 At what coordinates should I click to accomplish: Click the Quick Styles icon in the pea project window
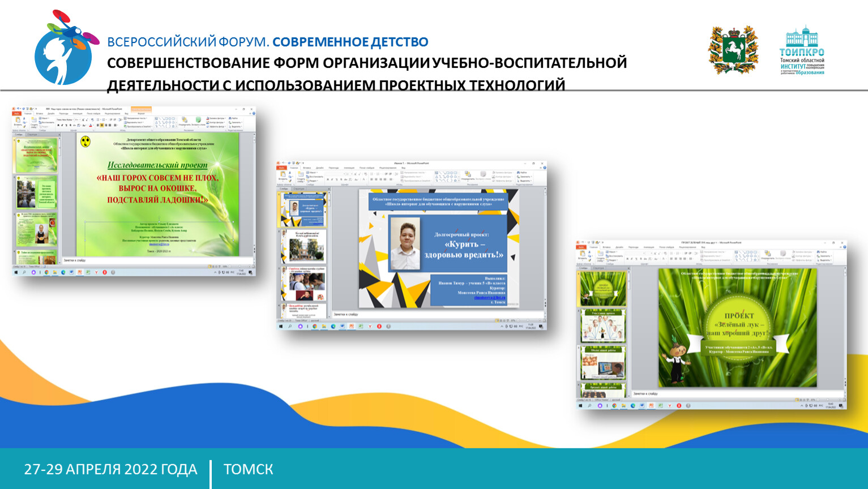pos(198,121)
